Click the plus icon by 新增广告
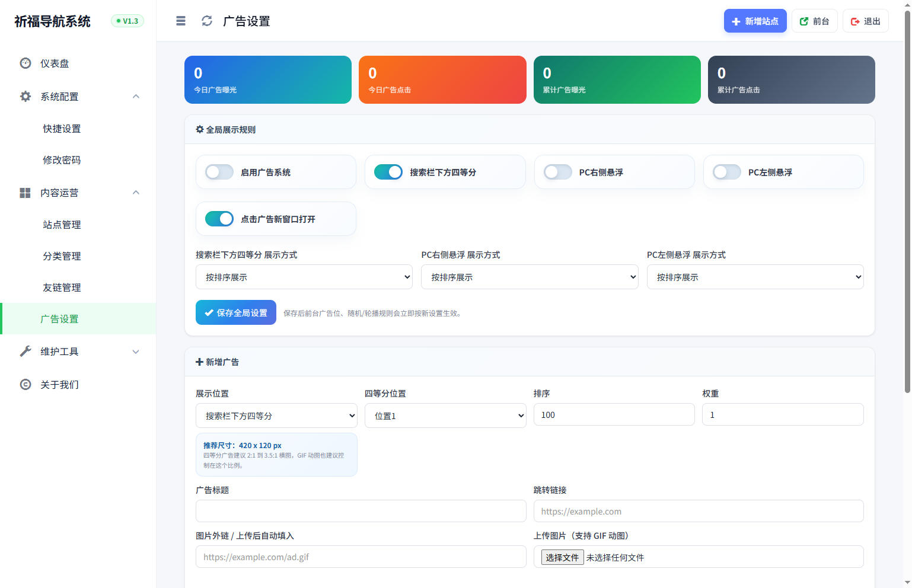 coord(199,362)
